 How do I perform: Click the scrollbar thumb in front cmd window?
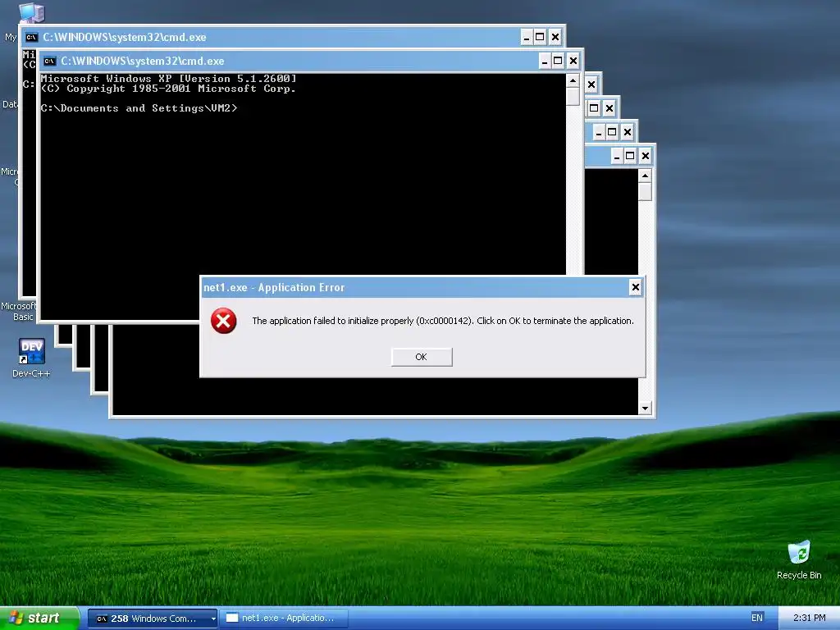pos(573,97)
